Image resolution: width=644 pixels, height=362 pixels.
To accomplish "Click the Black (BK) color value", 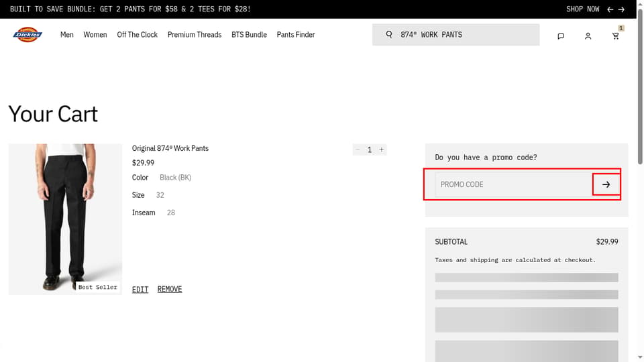I will [175, 178].
